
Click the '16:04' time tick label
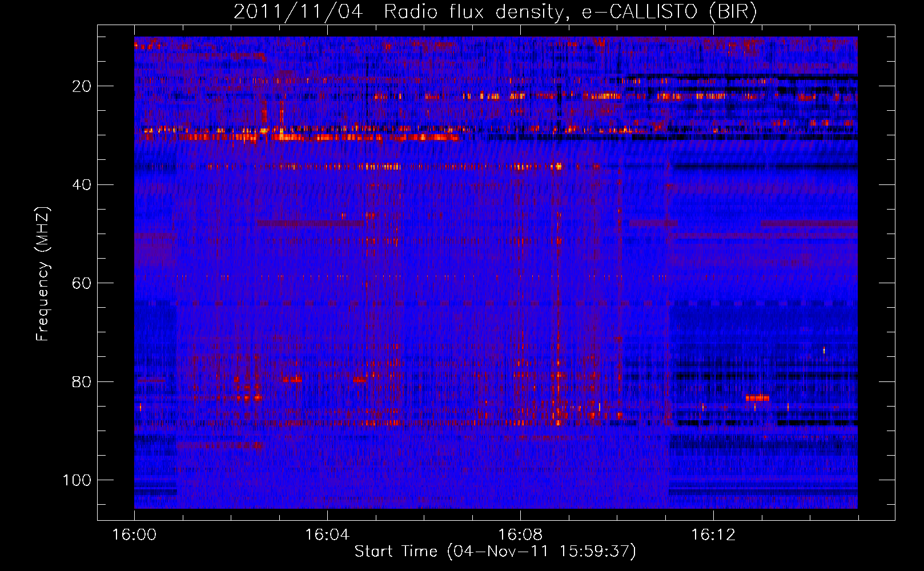pyautogui.click(x=327, y=535)
